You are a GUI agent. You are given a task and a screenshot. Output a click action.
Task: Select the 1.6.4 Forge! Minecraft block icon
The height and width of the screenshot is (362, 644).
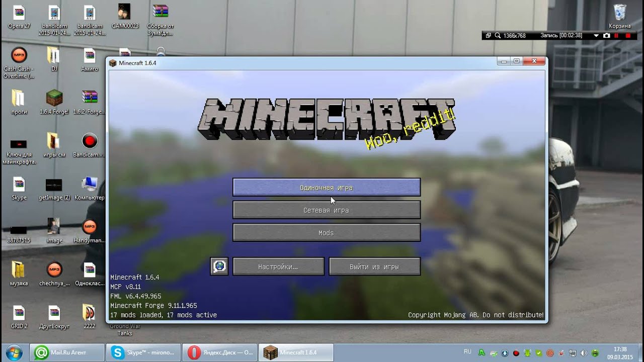point(54,102)
